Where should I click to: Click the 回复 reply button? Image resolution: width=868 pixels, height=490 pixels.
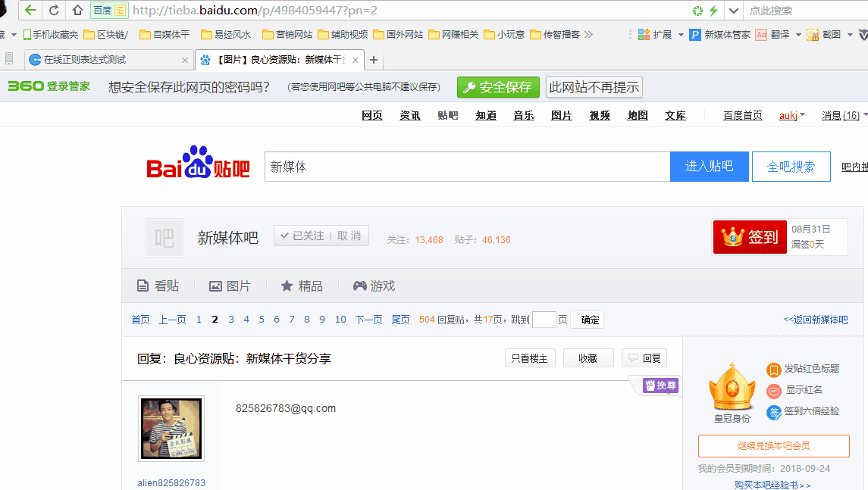(x=645, y=358)
